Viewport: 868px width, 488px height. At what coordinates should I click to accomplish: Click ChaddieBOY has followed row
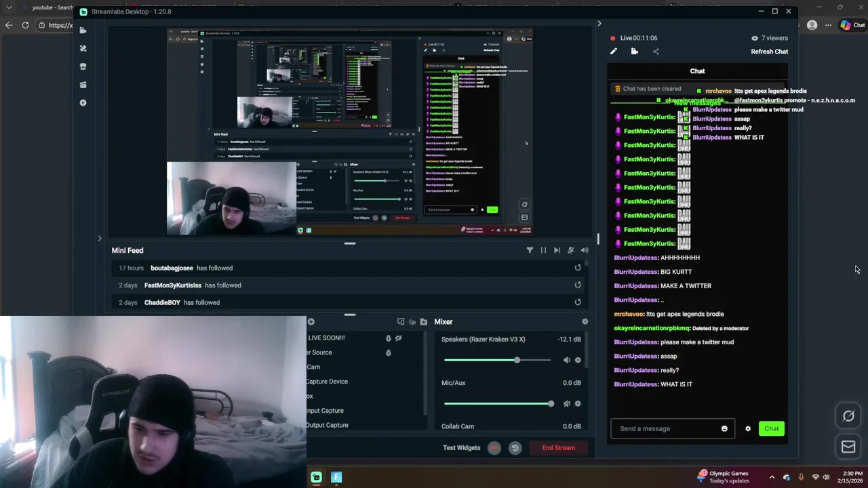coord(349,302)
